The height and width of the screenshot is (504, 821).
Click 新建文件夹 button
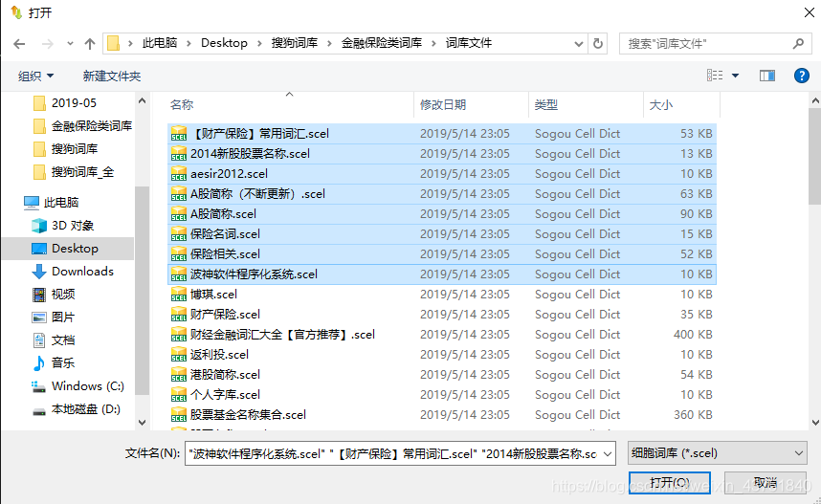(x=112, y=76)
